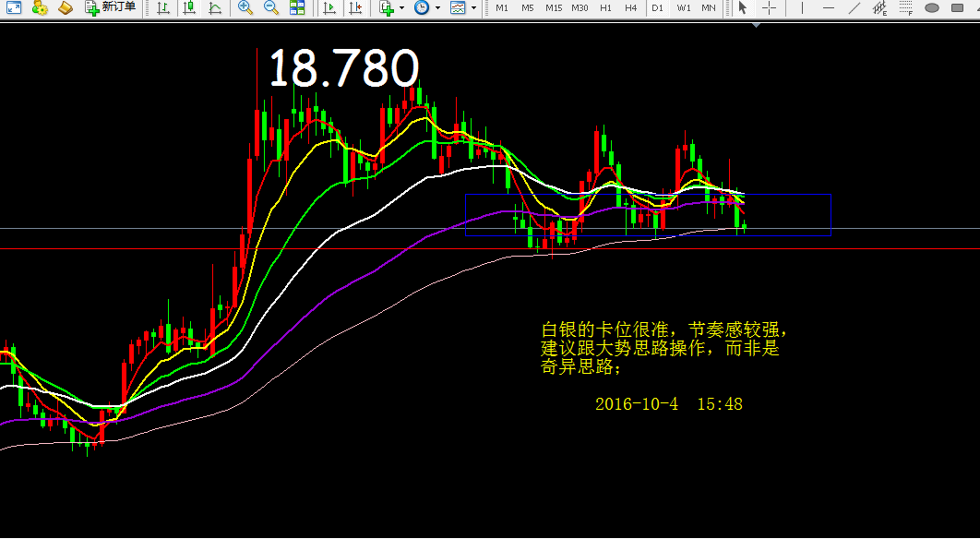Select the ellipse drawing tool
980x539 pixels.
coord(932,7)
